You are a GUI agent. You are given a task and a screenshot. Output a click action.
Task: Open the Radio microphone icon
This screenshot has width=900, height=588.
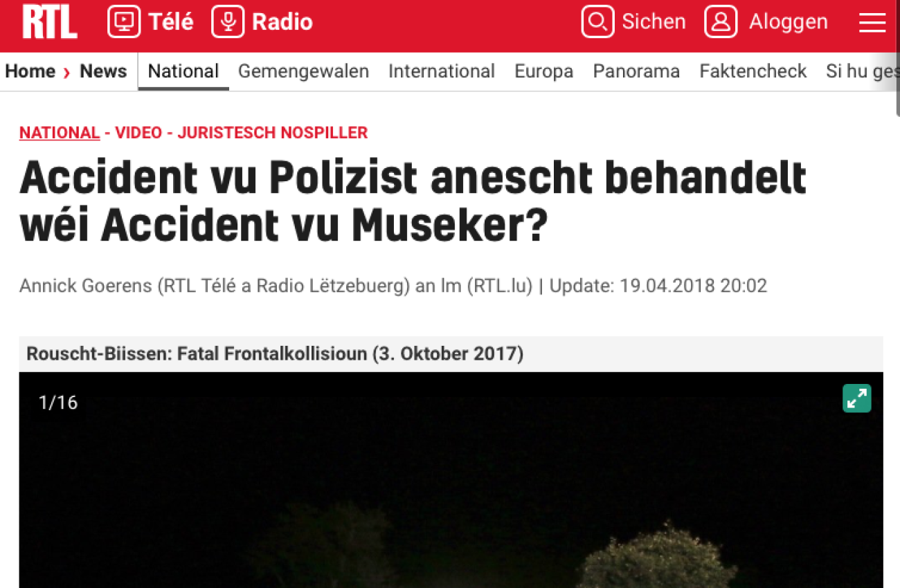[x=228, y=21]
